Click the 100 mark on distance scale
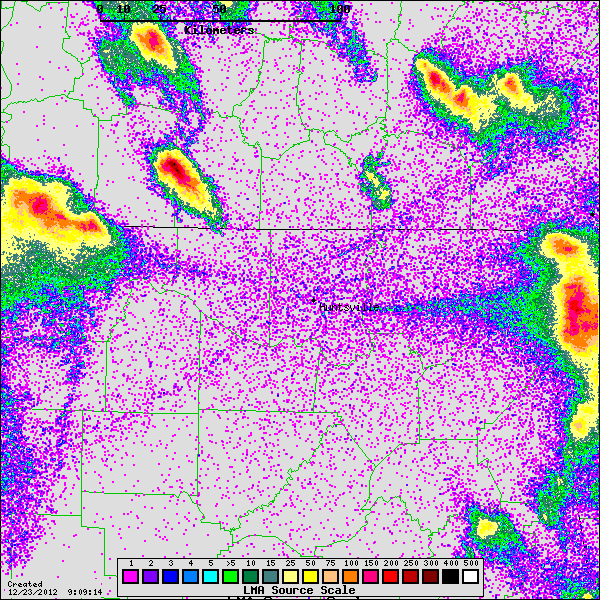The image size is (600, 600). (339, 9)
